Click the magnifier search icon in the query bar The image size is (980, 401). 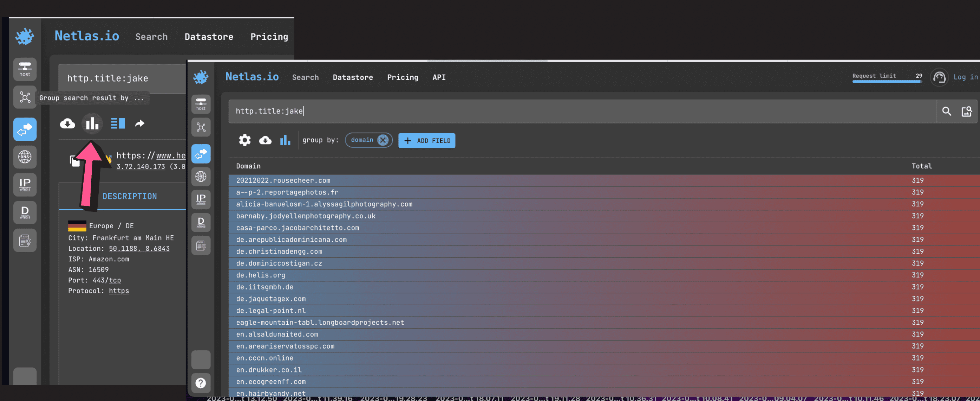pos(946,111)
